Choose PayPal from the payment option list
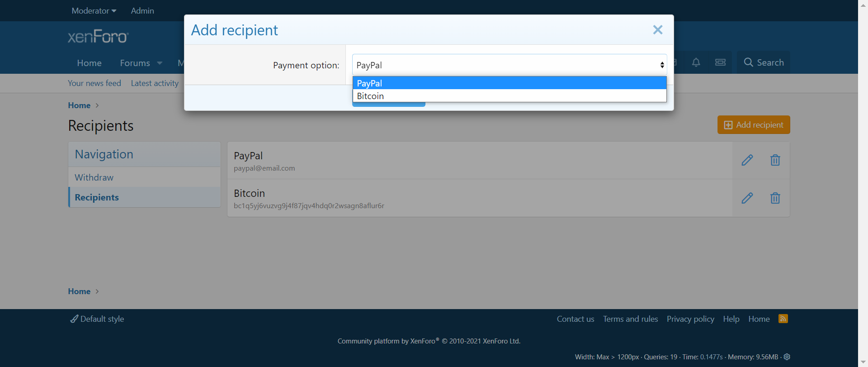This screenshot has width=868, height=367. [509, 83]
